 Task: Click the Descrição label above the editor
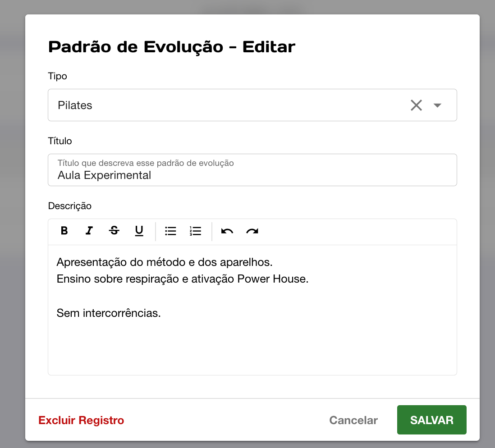point(70,206)
